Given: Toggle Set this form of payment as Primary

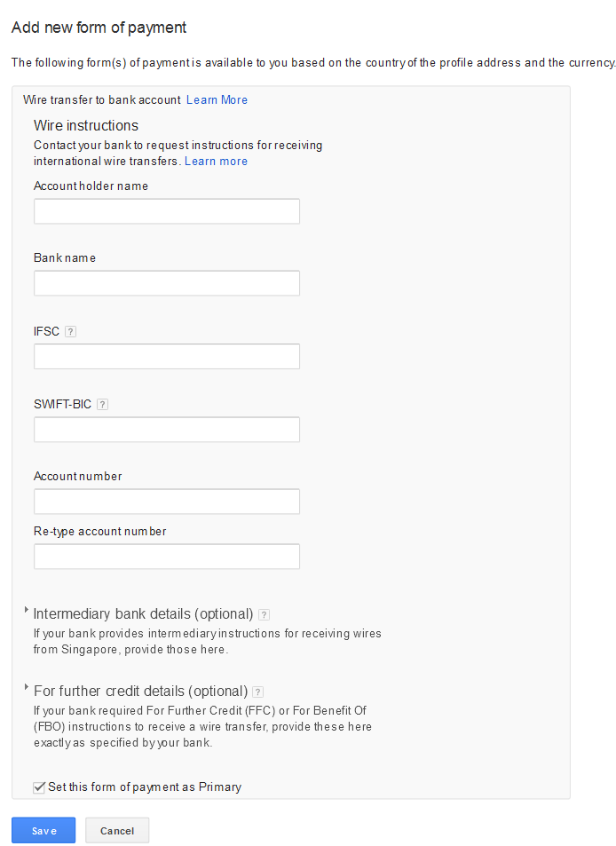Looking at the screenshot, I should [39, 787].
